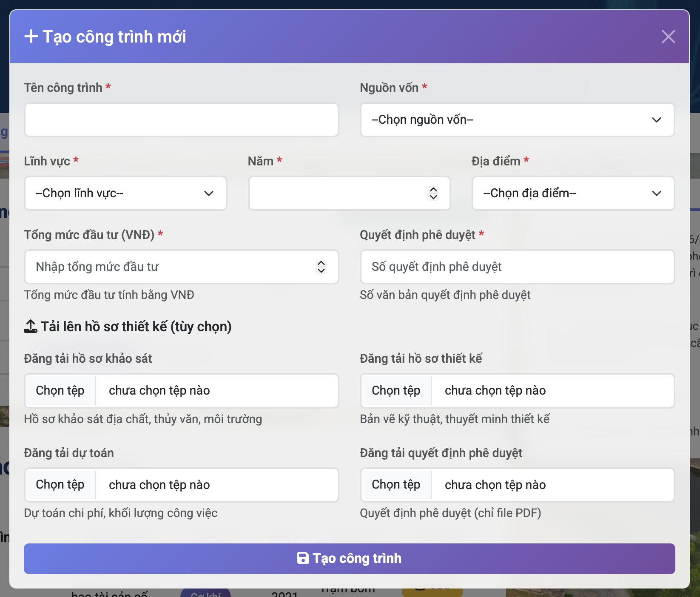Expand the Lĩnh vực dropdown
Screen dimensions: 700x597
(125, 193)
